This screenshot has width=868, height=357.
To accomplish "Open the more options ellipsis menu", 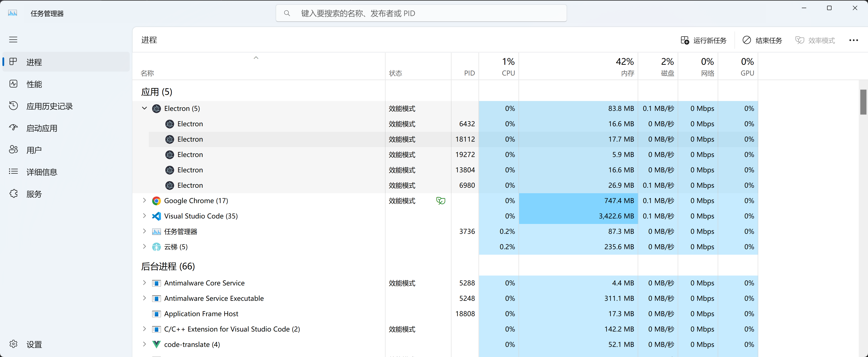I will click(853, 40).
